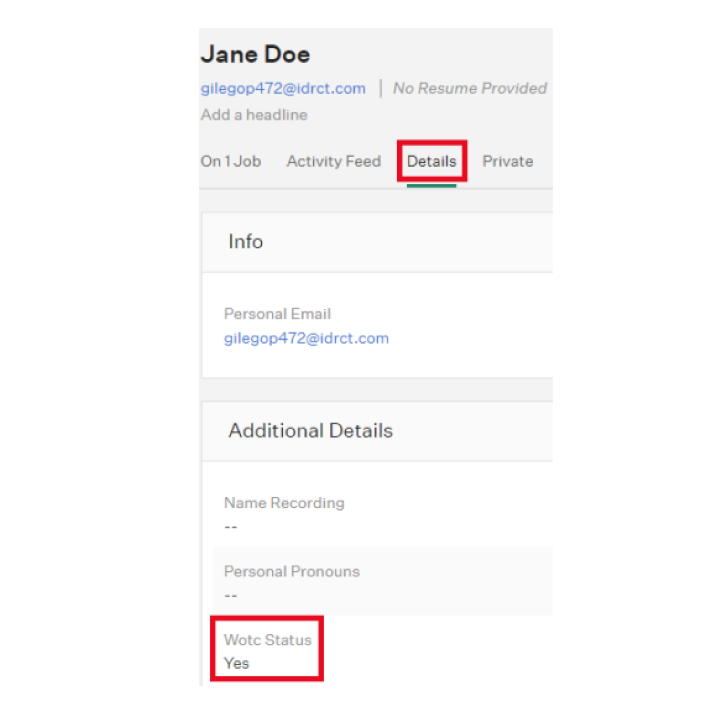Click the Name Recording field label
Screen dimensions: 720x721
[284, 503]
